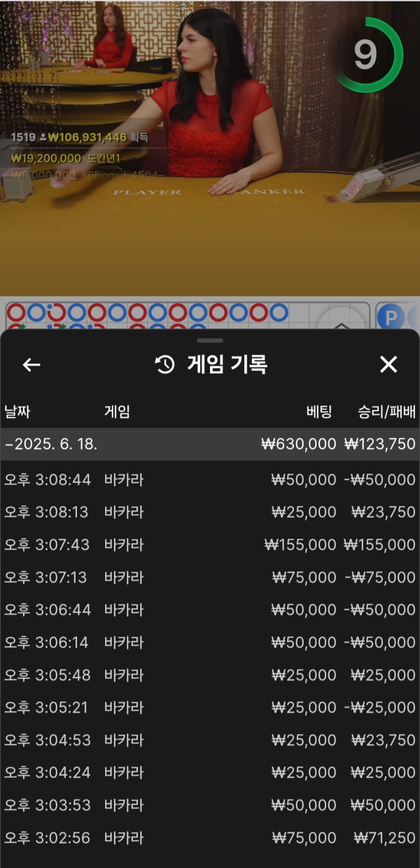Click the 베팅 column header
420x868 pixels.
[318, 412]
